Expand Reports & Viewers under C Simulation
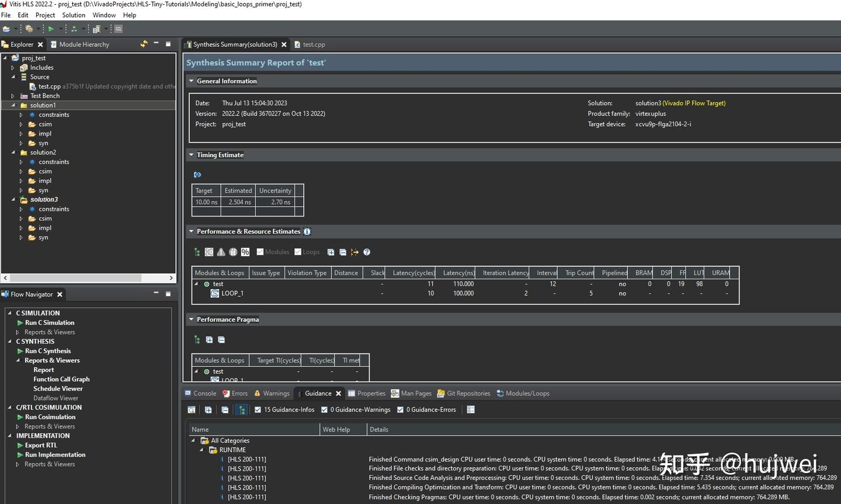The width and height of the screenshot is (841, 504). (18, 332)
